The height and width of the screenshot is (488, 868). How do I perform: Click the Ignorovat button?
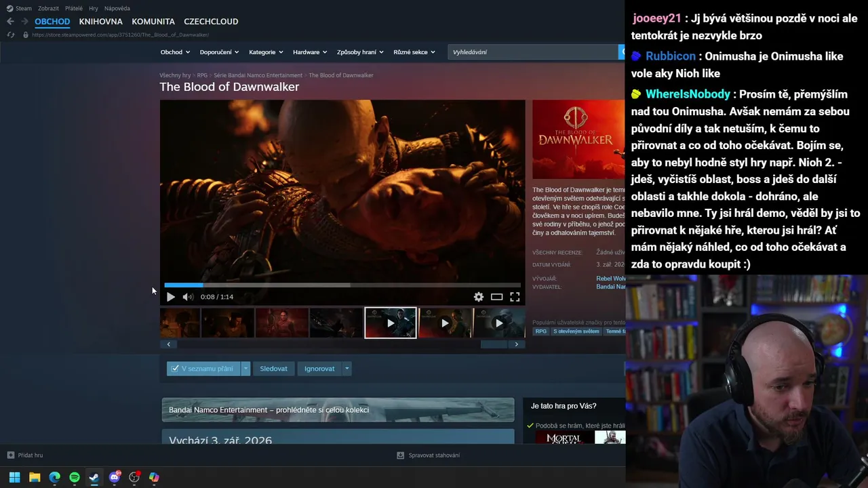coord(319,369)
